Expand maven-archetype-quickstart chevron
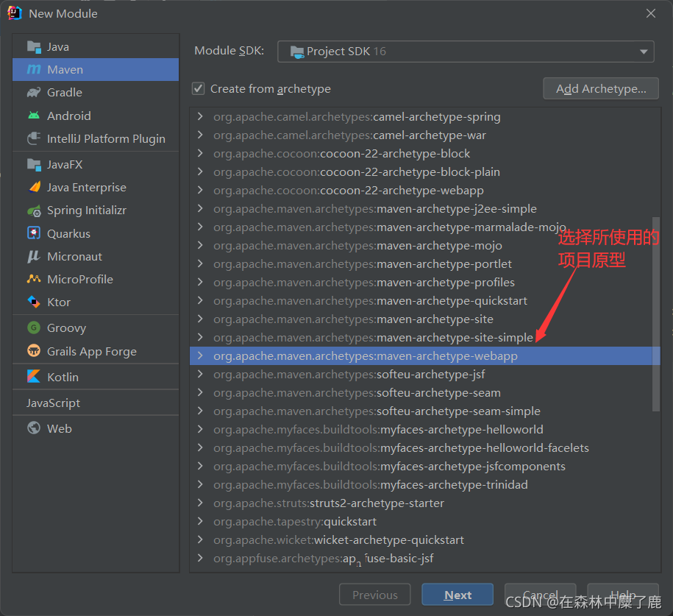The image size is (673, 616). pos(200,301)
